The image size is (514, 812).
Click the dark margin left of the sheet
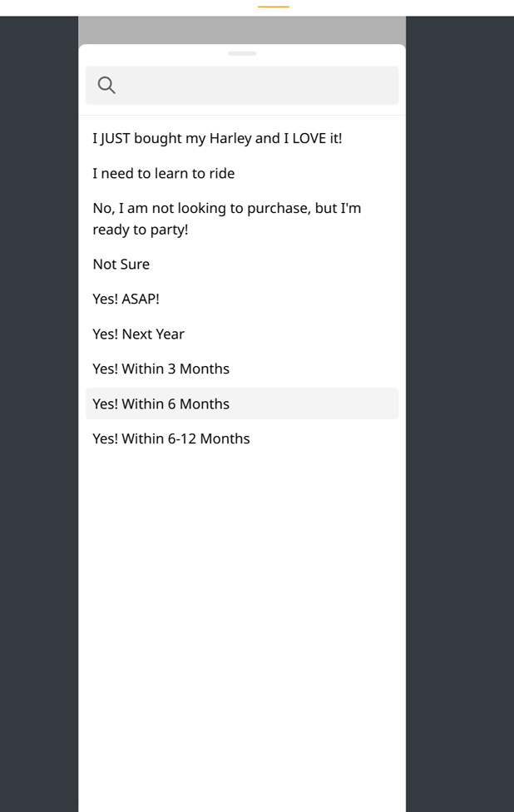(x=38, y=416)
